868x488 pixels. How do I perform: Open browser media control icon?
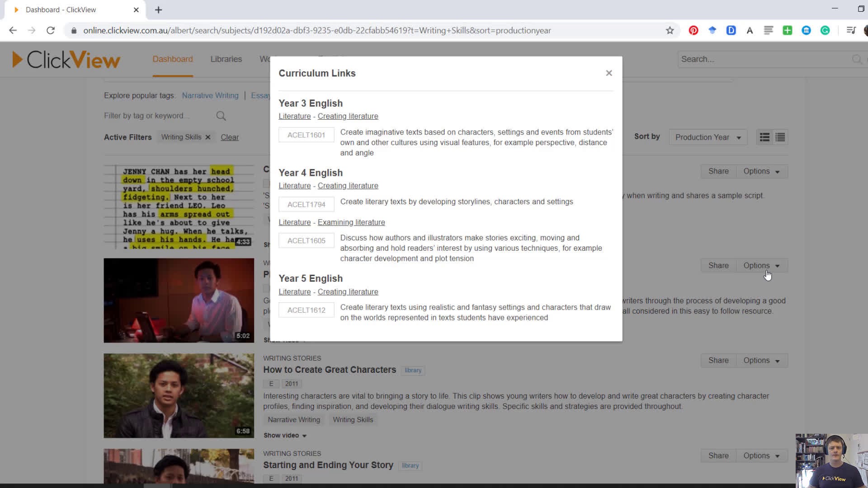[x=851, y=30]
